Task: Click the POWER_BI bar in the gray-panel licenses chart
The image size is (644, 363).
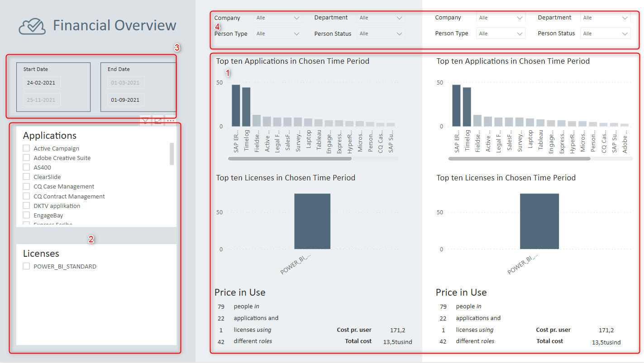Action: (x=312, y=221)
